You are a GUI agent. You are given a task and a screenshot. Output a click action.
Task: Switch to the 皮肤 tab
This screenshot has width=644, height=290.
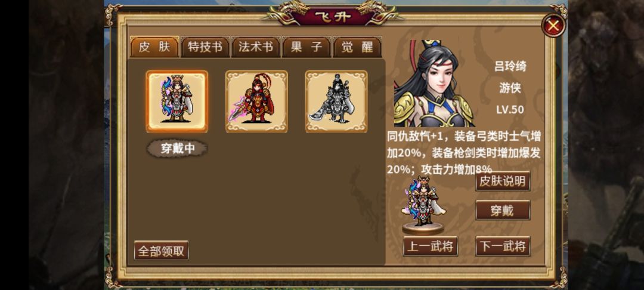point(155,47)
